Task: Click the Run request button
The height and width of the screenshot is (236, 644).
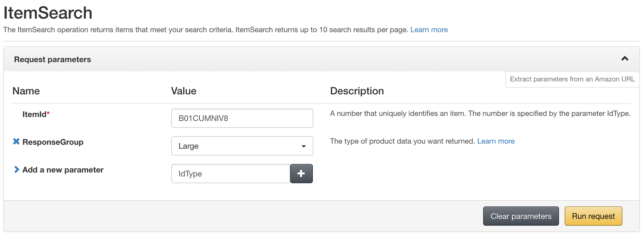Action: pos(593,216)
